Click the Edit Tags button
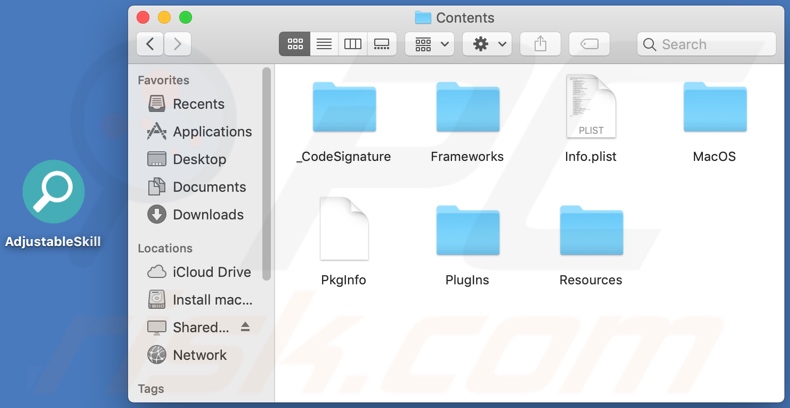The width and height of the screenshot is (790, 408). coord(589,44)
